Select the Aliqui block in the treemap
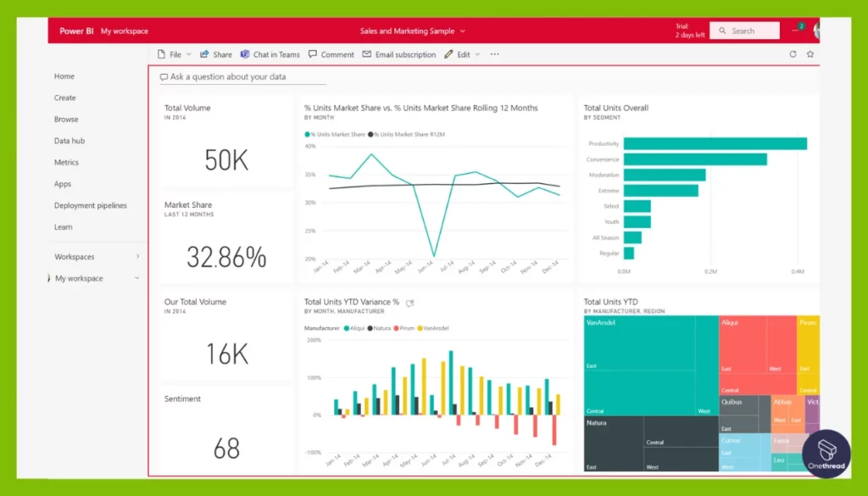The width and height of the screenshot is (868, 496). pos(757,355)
